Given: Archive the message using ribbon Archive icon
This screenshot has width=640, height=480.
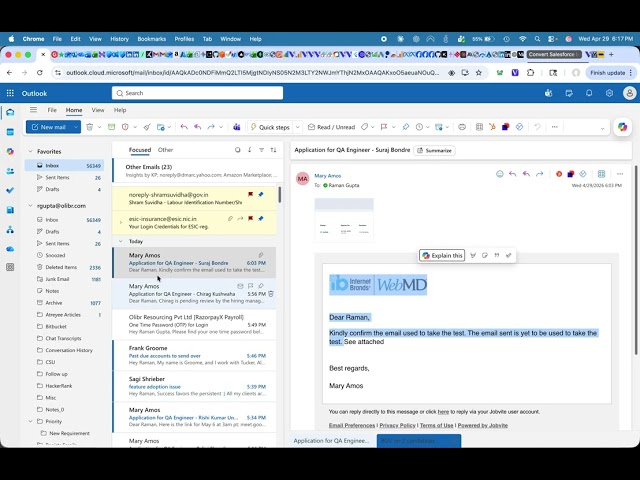Looking at the screenshot, I should coord(111,127).
